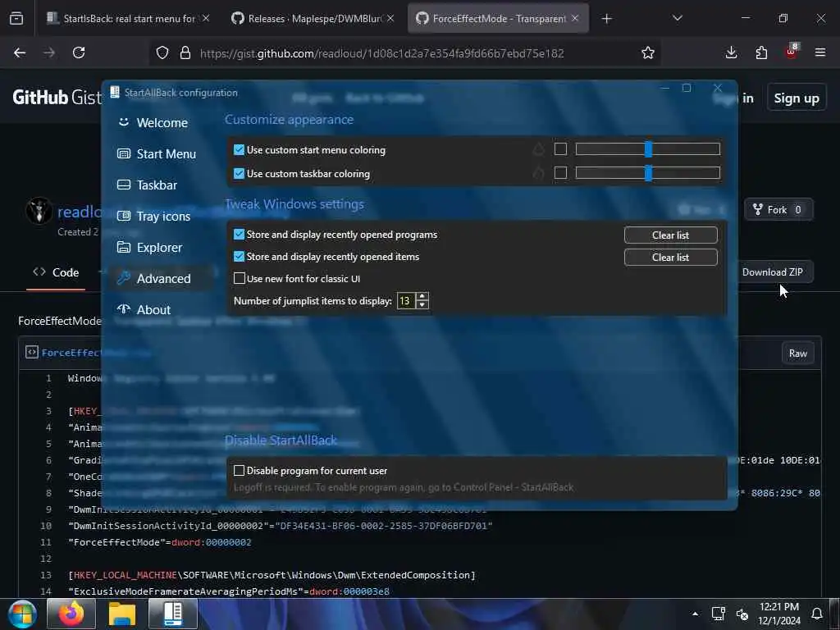
Task: Pick the start menu color swatch
Action: (x=560, y=149)
